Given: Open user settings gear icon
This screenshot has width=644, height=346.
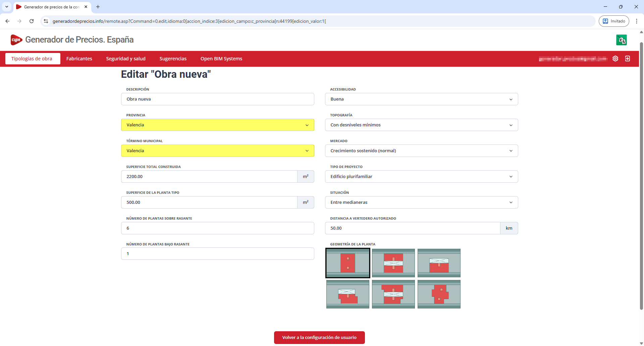Looking at the screenshot, I should point(615,59).
